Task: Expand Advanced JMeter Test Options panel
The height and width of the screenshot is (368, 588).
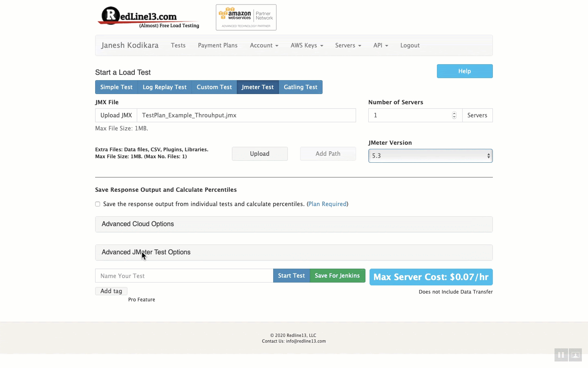Action: point(294,252)
